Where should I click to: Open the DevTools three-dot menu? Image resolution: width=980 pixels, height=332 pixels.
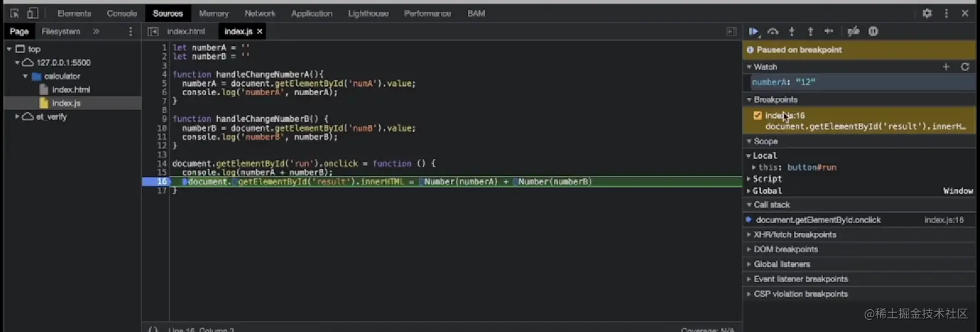tap(946, 13)
